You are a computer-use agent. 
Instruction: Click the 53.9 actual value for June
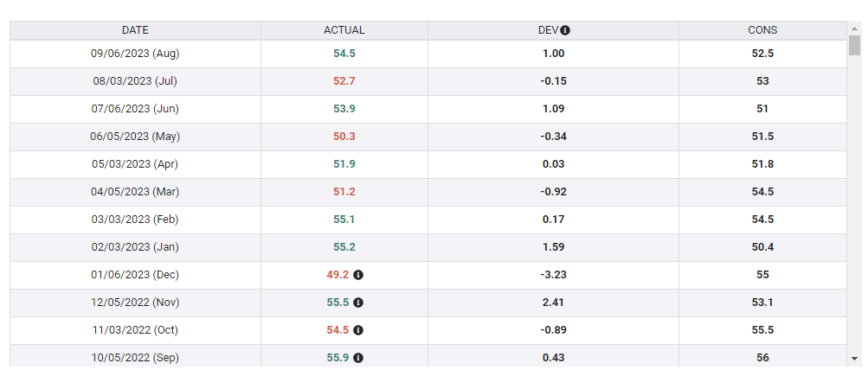click(344, 109)
